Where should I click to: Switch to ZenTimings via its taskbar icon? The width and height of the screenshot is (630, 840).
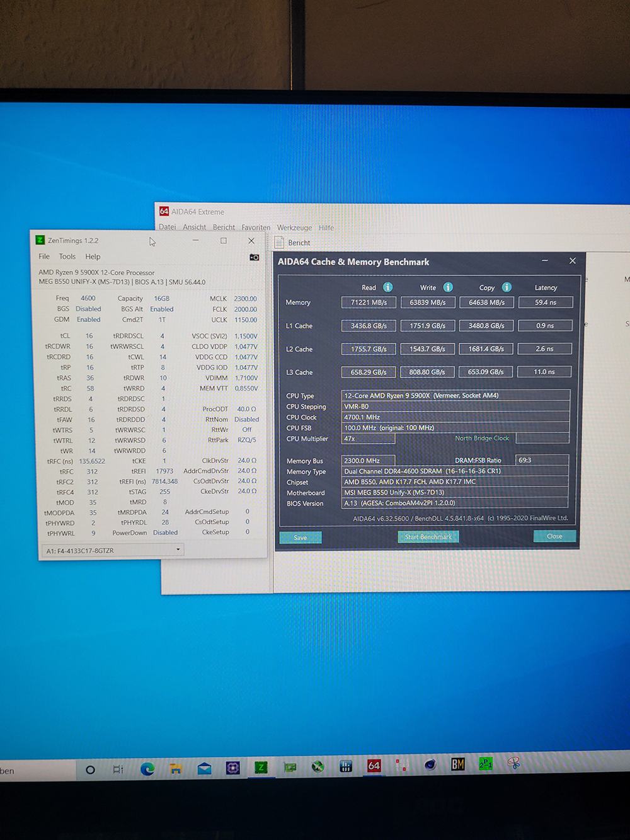261,768
